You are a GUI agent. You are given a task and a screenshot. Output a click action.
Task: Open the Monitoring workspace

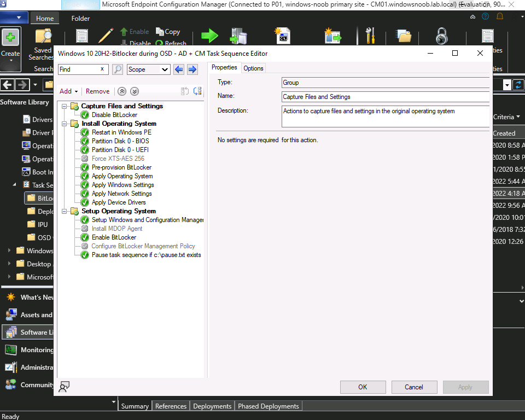[28, 349]
